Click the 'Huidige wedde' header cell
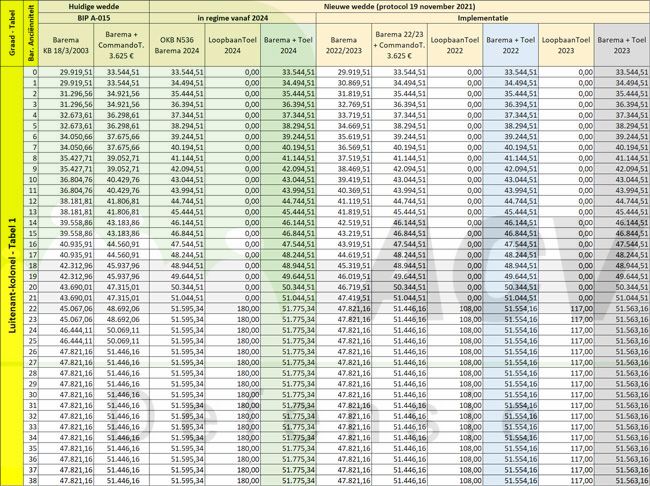Screen dimensions: 650x486 point(94,6)
